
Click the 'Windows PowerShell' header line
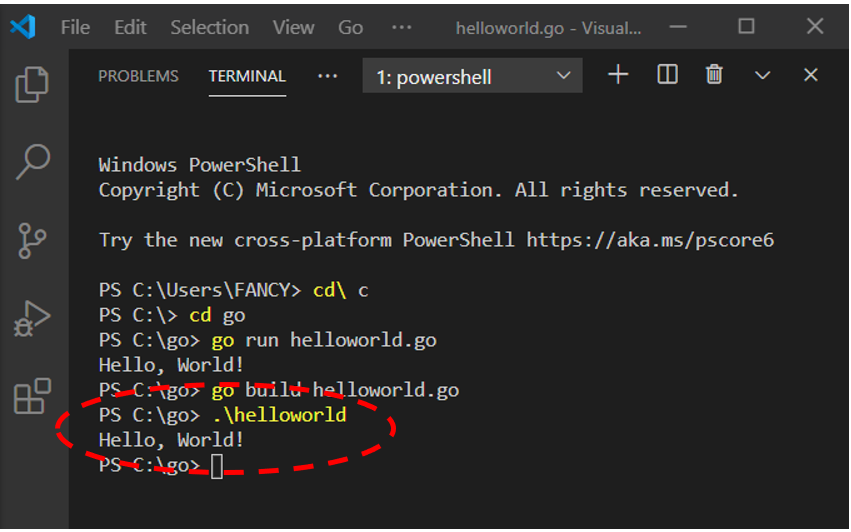click(199, 165)
